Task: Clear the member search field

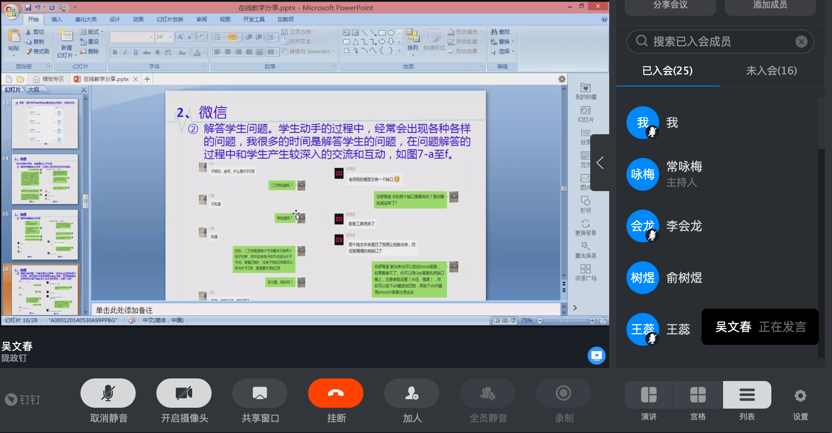Action: [801, 41]
